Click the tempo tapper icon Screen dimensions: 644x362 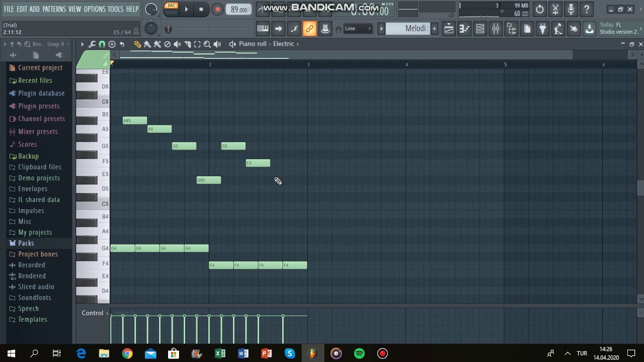point(558,29)
